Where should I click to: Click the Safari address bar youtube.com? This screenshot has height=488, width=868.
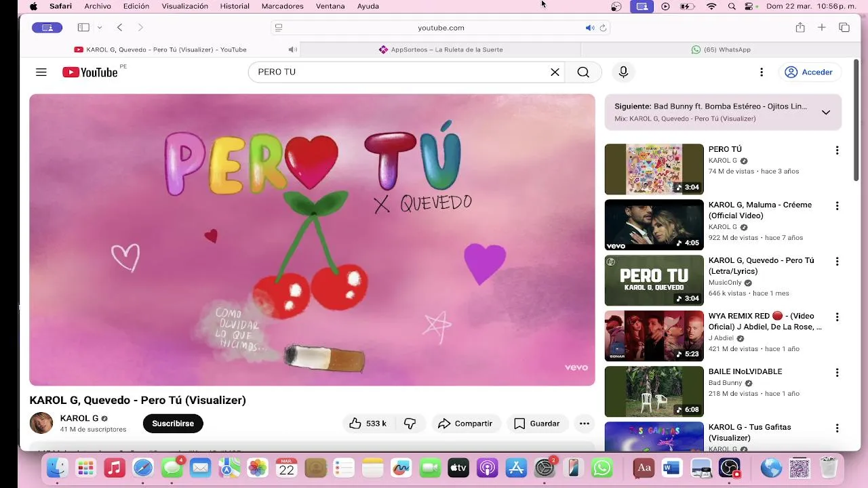441,28
